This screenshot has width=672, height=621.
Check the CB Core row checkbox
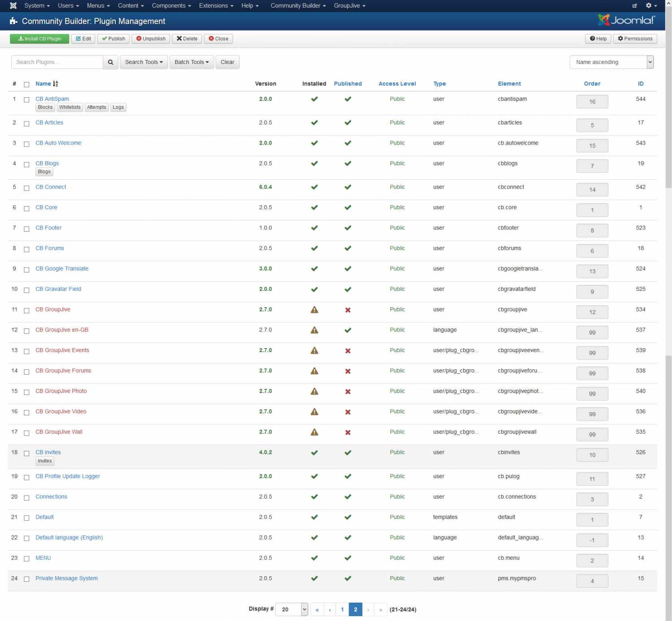(26, 208)
